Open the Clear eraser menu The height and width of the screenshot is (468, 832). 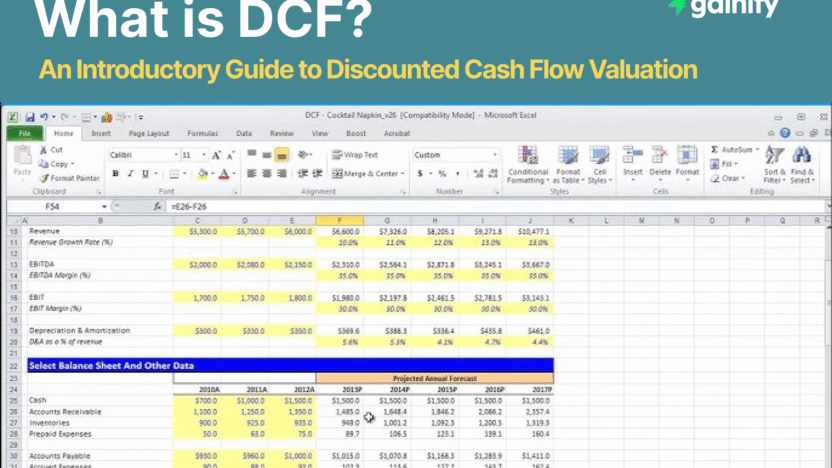(x=727, y=178)
